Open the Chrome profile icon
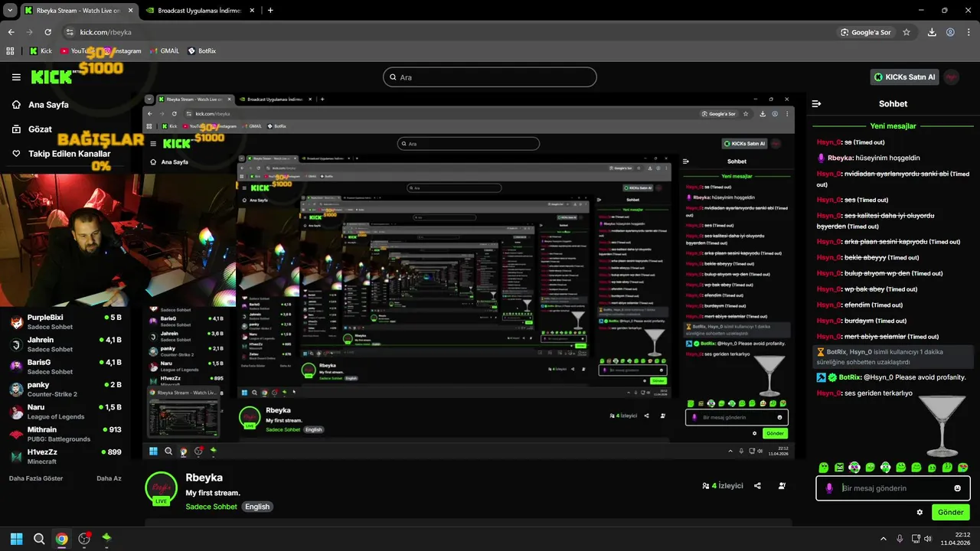The image size is (980, 551). click(950, 32)
